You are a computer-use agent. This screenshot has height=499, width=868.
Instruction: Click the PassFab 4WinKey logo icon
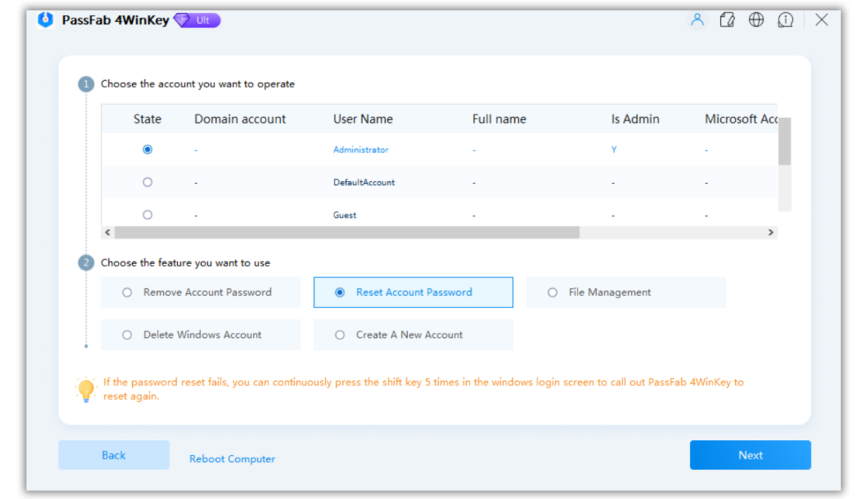click(46, 20)
